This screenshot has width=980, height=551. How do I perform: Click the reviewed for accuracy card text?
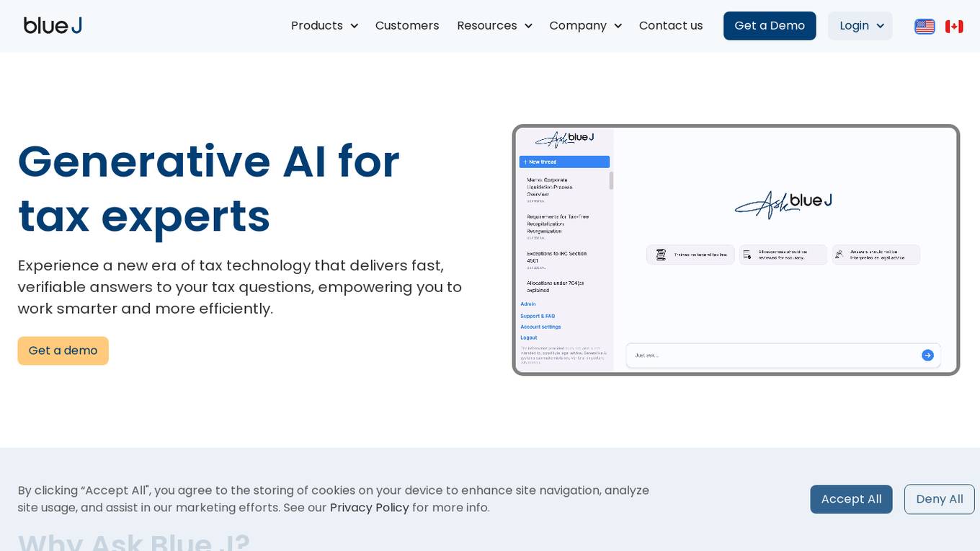click(x=783, y=255)
